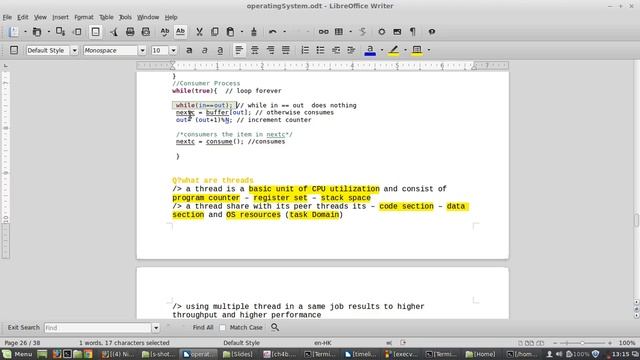Open the Menu button on taskbar
640x360 pixels.
[x=17, y=354]
